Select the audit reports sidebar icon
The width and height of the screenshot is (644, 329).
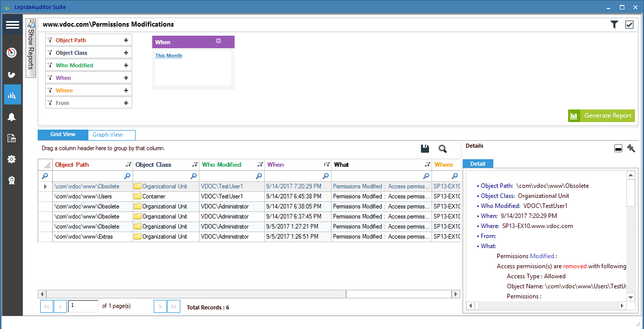(x=12, y=94)
